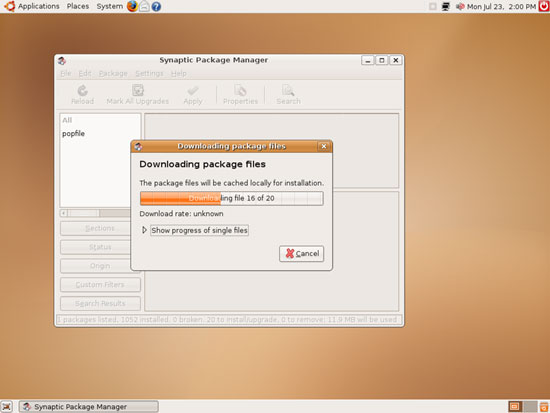550x413 pixels.
Task: Click the horizontal scrollbar under filter list
Action: click(x=100, y=213)
